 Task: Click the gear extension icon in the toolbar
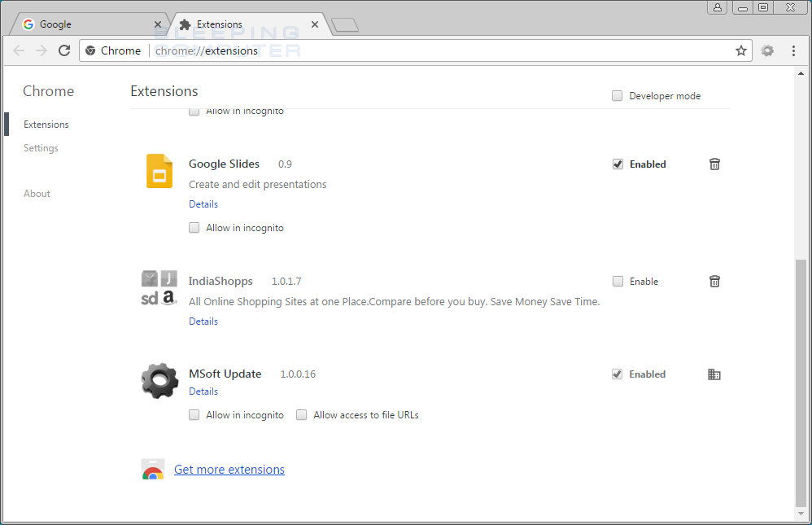[x=767, y=50]
